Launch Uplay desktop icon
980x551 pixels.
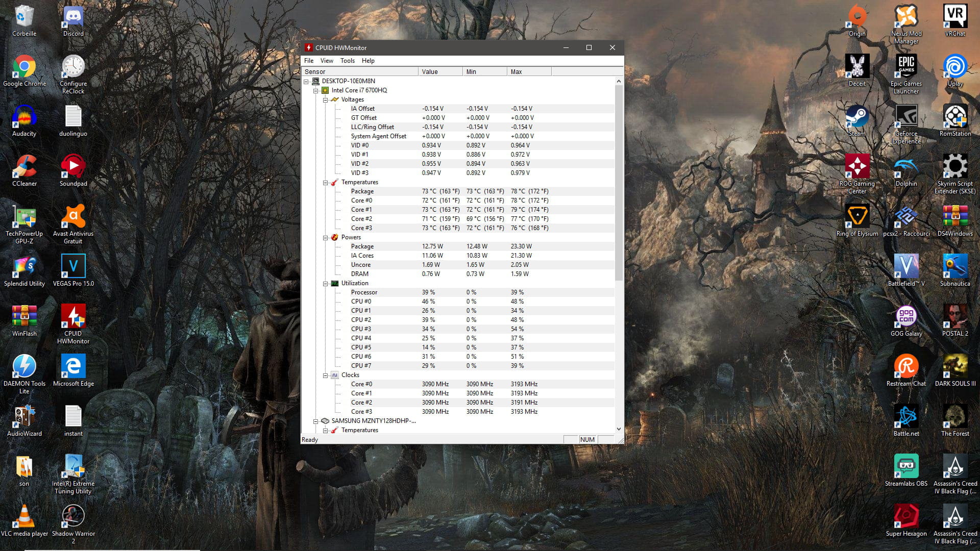955,71
